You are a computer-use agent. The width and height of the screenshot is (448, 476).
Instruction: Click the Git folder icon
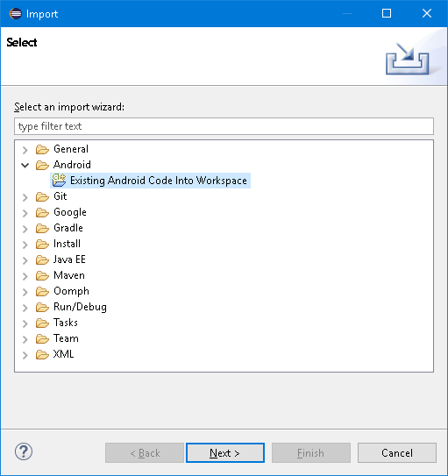(42, 196)
